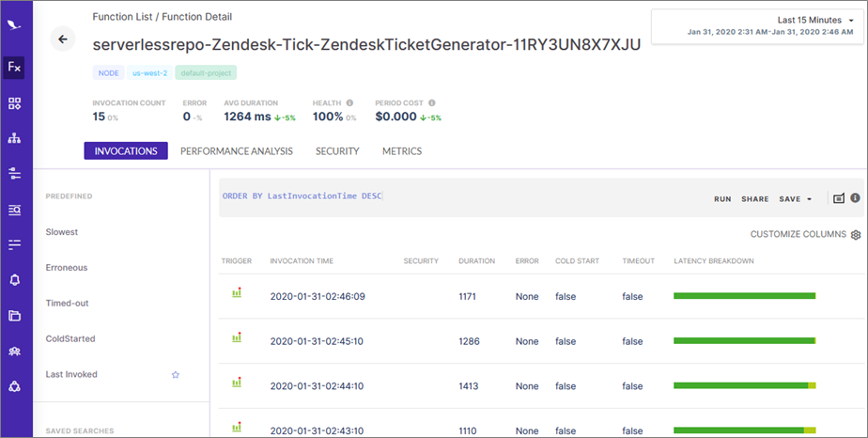Click trigger icon for 02:43:10 invocation
The height and width of the screenshot is (438, 868).
click(237, 428)
